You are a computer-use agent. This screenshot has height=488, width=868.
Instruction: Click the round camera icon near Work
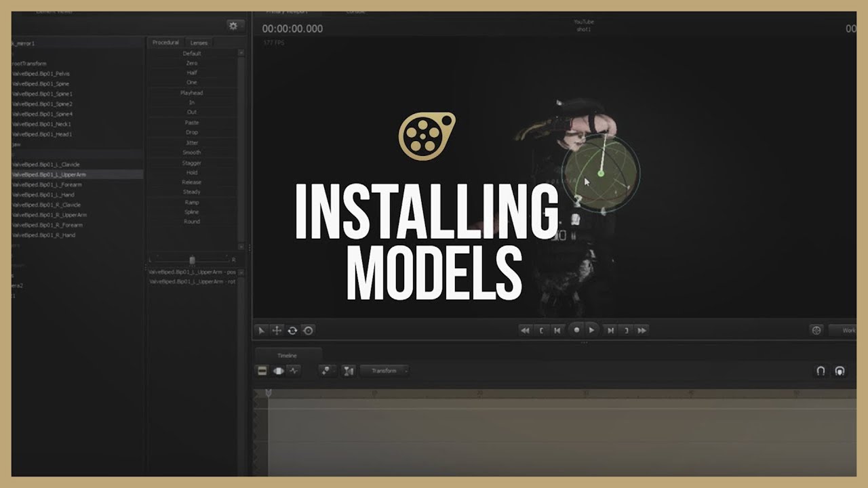[x=816, y=330]
